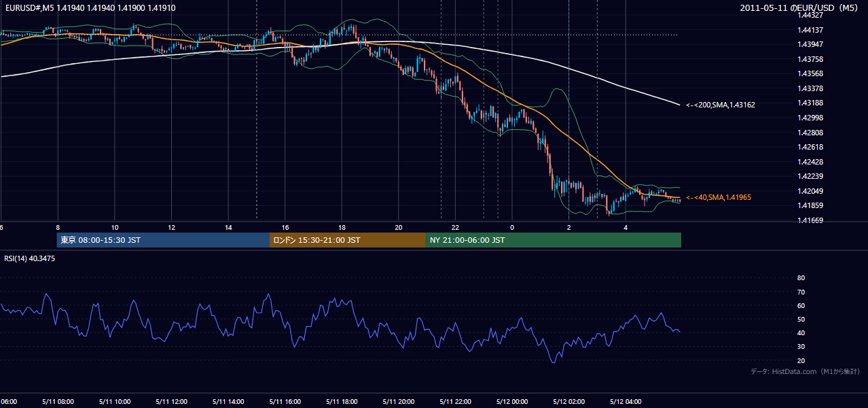This screenshot has width=868, height=408.
Task: Select the NY 21:00-06:00 JST session bar
Action: (554, 240)
